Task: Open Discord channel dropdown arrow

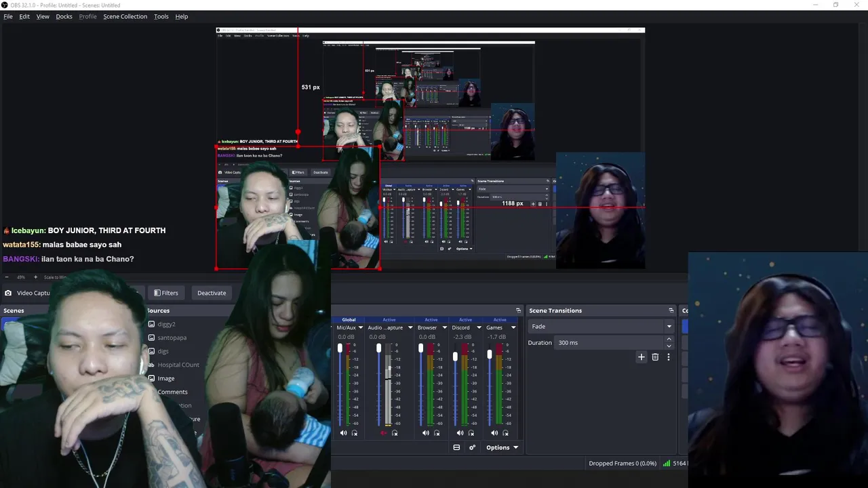Action: [478, 327]
